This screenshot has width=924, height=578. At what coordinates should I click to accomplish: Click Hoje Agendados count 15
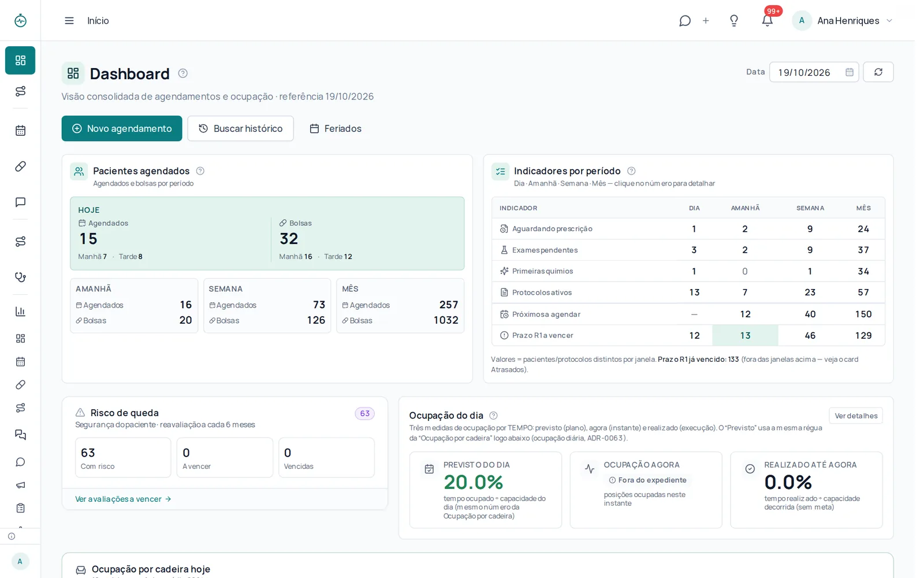(x=88, y=239)
